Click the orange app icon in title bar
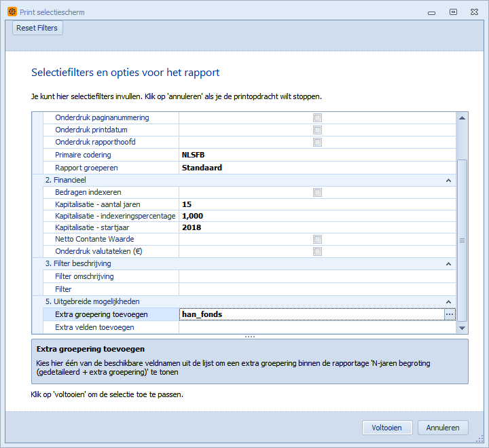Viewport: 489px width, 448px height. [12, 12]
